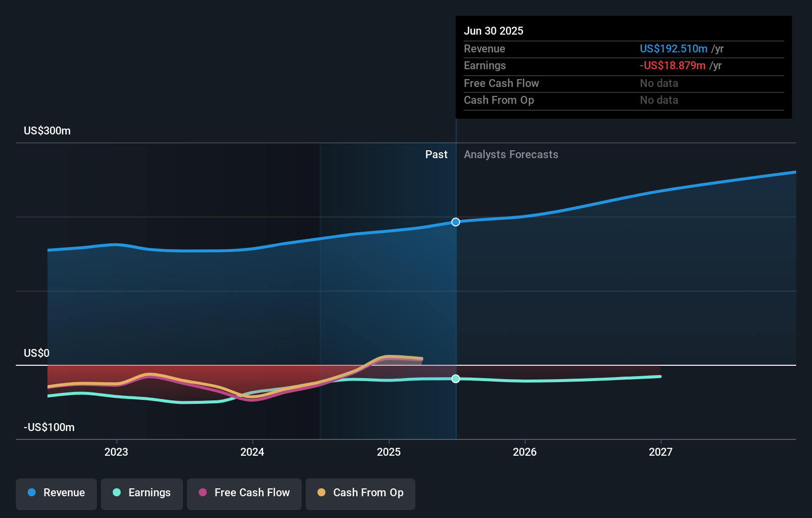Click the Jun 30 2025 tooltip header
Screen dimensions: 812x518
[x=494, y=31]
